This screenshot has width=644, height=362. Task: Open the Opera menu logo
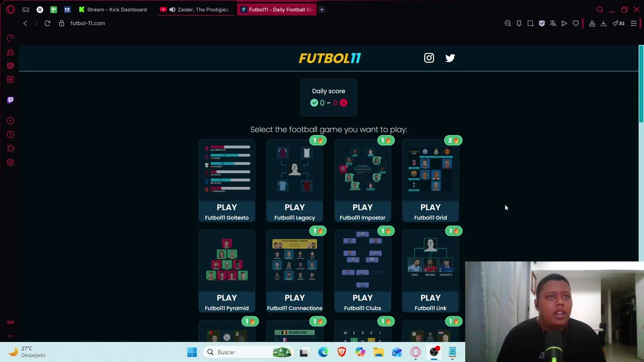pos(11,10)
